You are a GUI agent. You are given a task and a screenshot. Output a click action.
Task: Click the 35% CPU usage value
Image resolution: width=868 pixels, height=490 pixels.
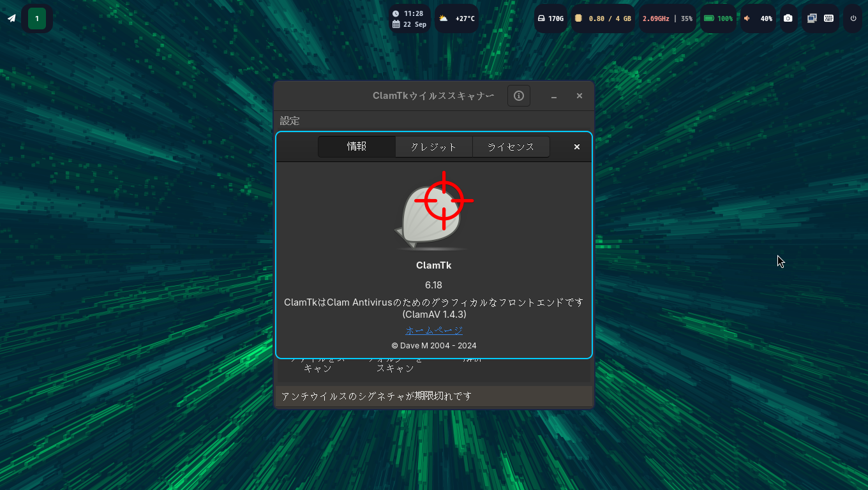(x=686, y=19)
